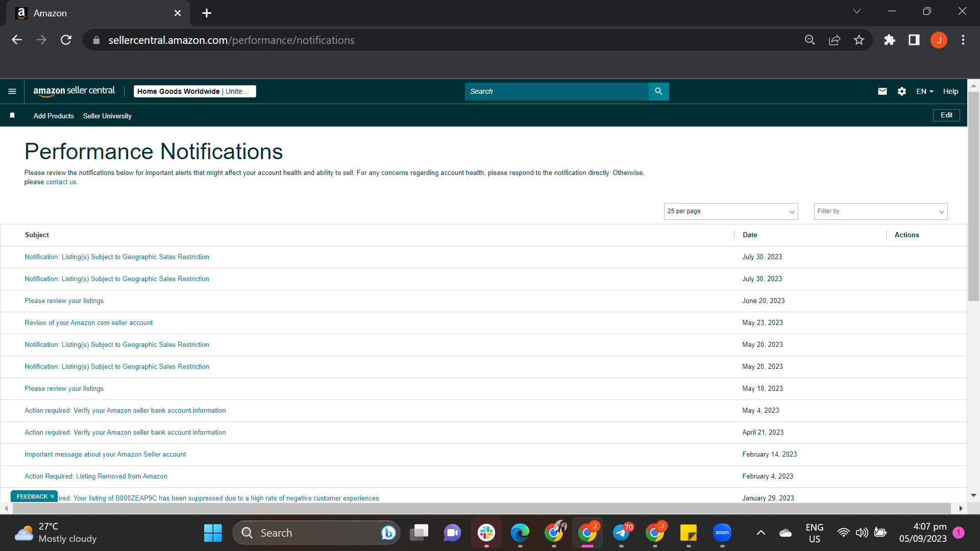This screenshot has height=551, width=980.
Task: Click the Windows taskbar Search box
Action: (316, 533)
